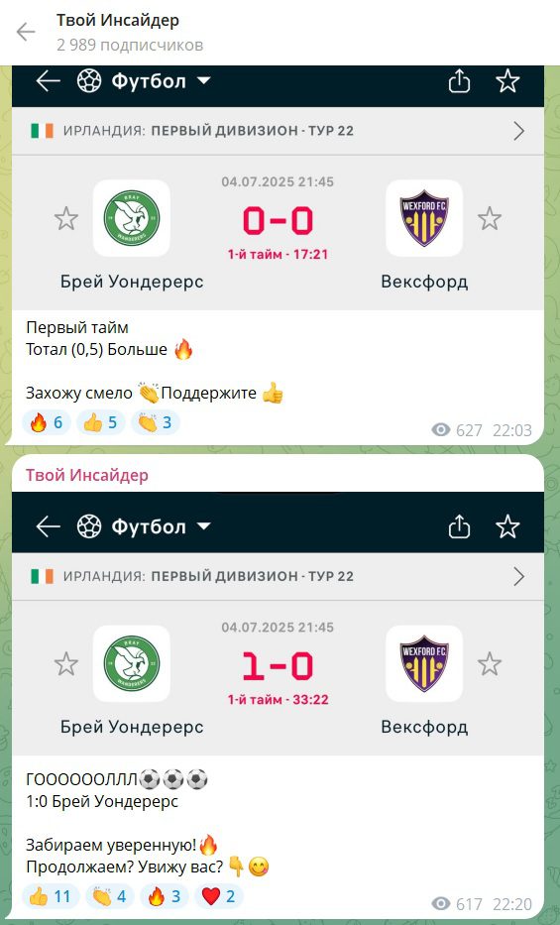560x925 pixels.
Task: Tap the share icon in the first screenshot
Action: [459, 81]
